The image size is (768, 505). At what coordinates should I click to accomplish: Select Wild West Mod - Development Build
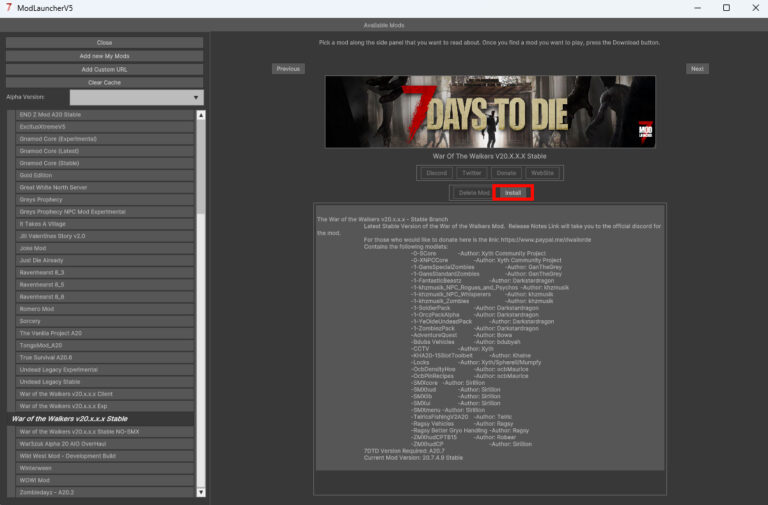(105, 456)
